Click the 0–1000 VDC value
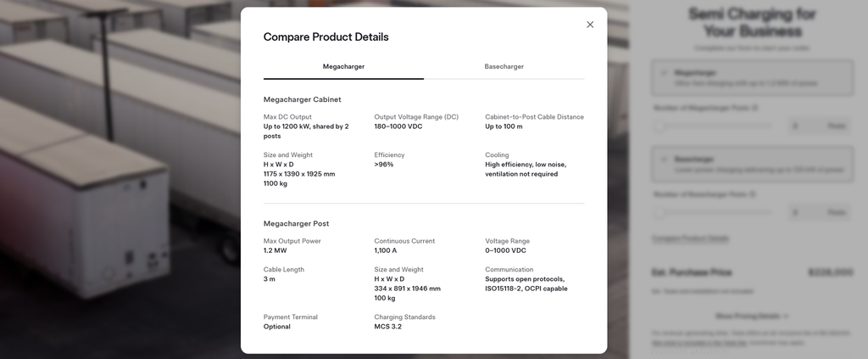The image size is (868, 359). 505,250
